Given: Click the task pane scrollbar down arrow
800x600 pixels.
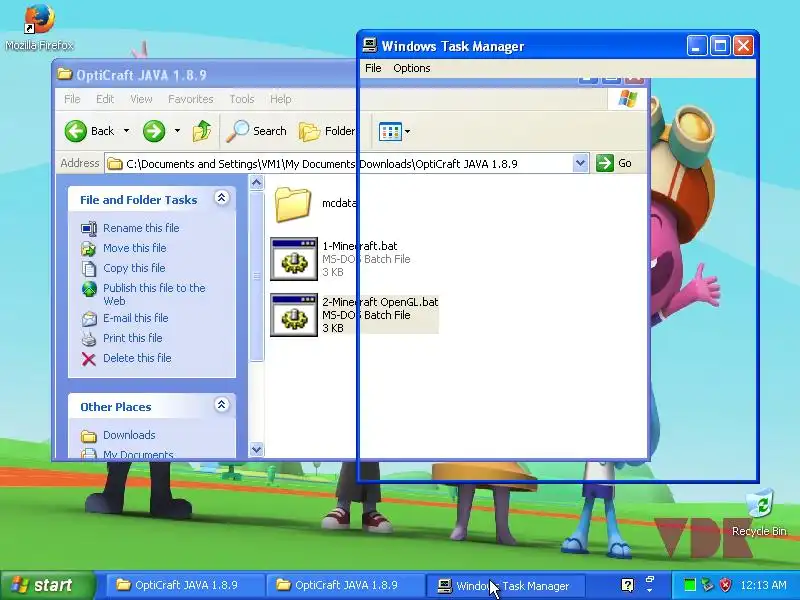Looking at the screenshot, I should [x=257, y=449].
